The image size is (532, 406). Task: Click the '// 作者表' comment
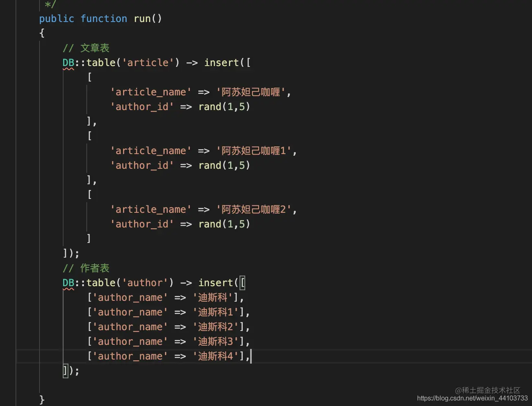coord(86,268)
